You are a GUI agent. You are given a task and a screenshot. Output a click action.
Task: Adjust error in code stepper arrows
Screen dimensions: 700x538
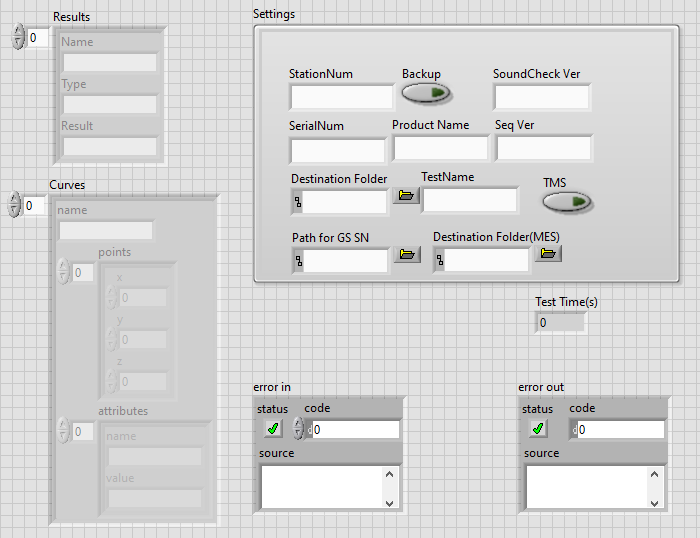[298, 430]
